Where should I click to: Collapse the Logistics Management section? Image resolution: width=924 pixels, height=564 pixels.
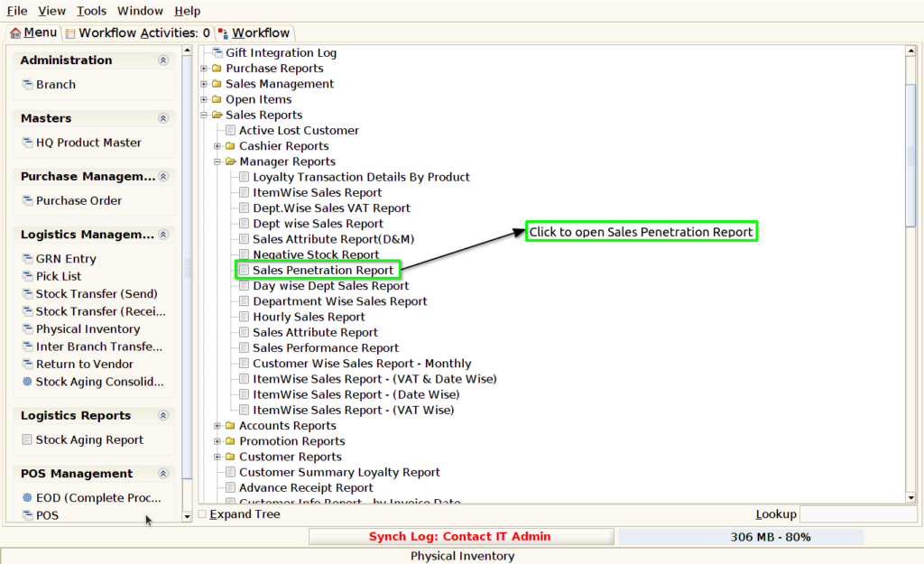click(x=163, y=235)
